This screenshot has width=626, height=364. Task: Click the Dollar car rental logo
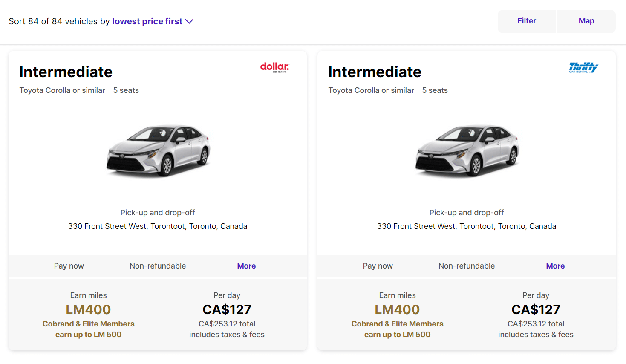(x=274, y=67)
